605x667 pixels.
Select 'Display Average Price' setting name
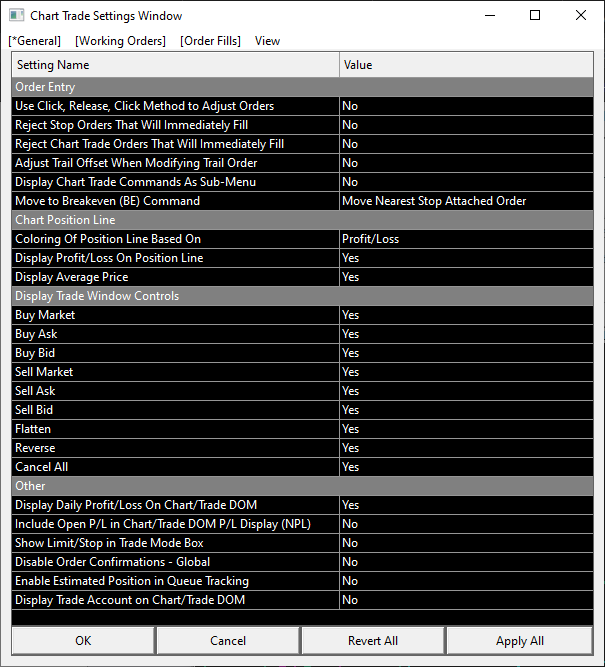pos(175,277)
